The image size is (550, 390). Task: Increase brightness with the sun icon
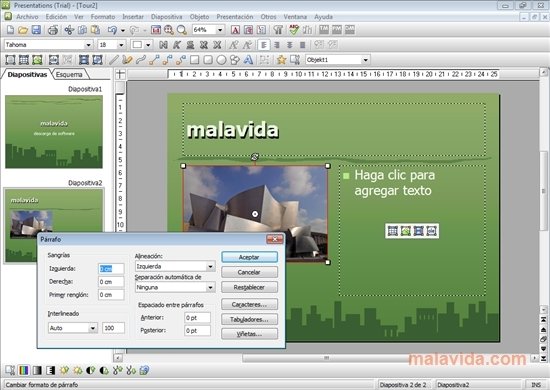[64, 370]
